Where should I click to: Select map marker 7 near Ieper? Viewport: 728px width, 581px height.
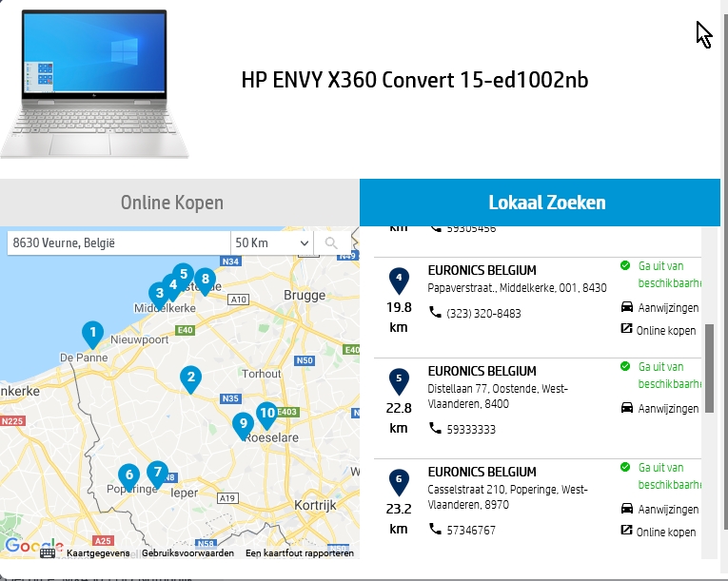158,471
